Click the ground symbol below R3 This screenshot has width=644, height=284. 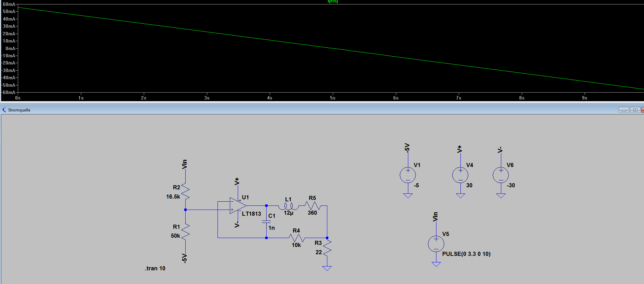pos(327,268)
